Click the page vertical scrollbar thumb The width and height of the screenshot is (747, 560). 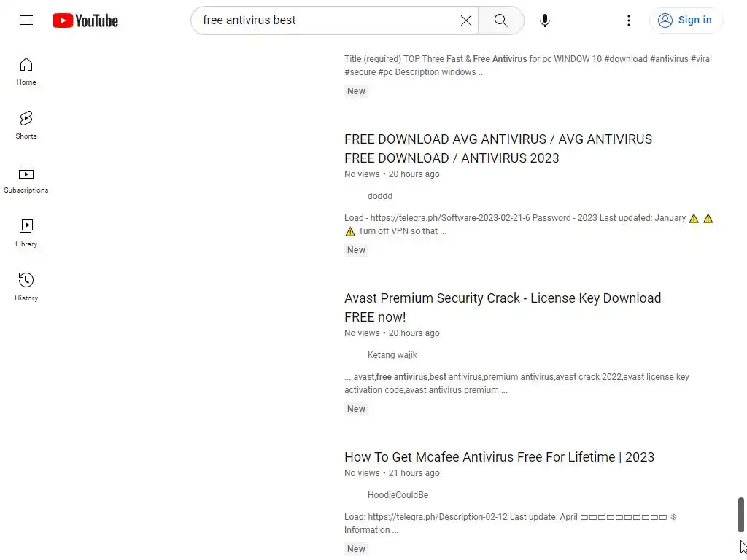click(741, 515)
